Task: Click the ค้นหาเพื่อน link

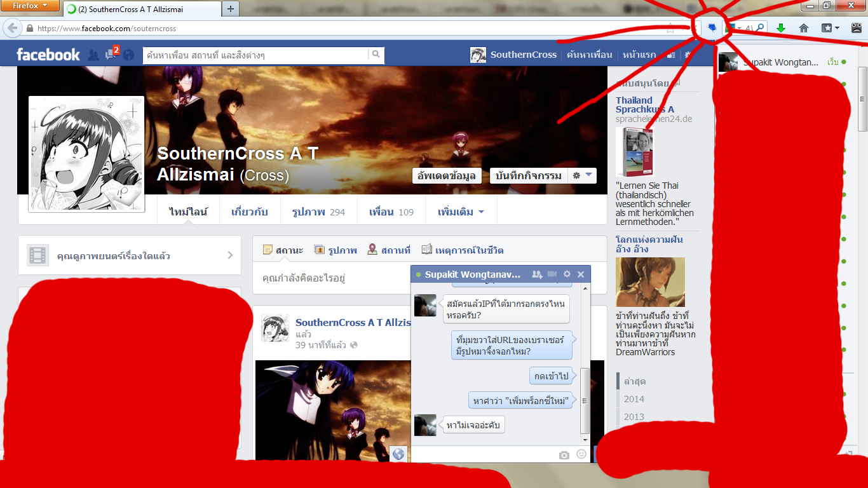Action: pos(590,55)
